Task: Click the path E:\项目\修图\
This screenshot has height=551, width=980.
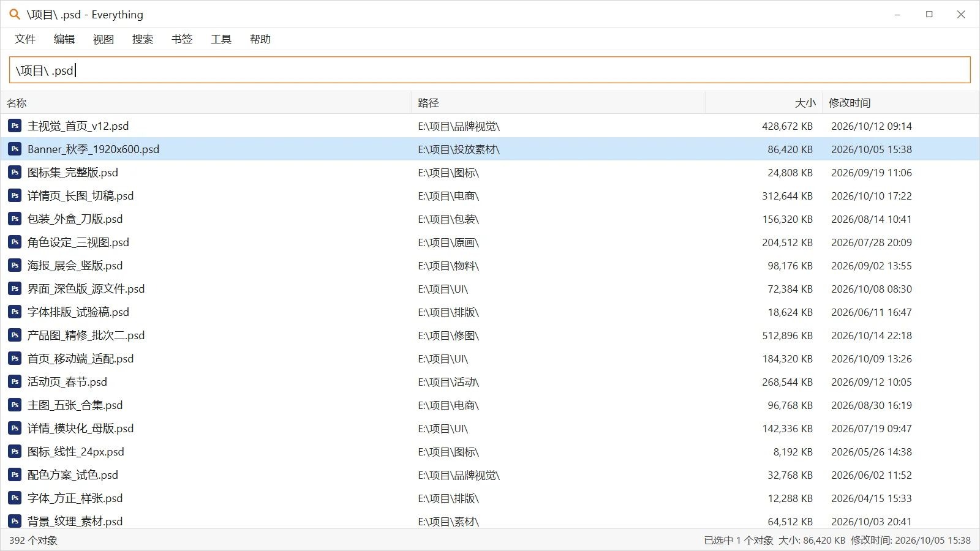Action: (x=448, y=335)
